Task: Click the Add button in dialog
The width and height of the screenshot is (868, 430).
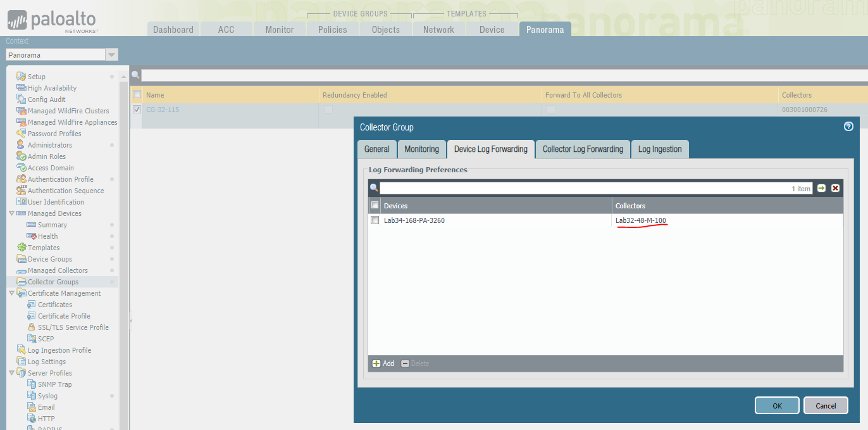Action: [x=383, y=364]
